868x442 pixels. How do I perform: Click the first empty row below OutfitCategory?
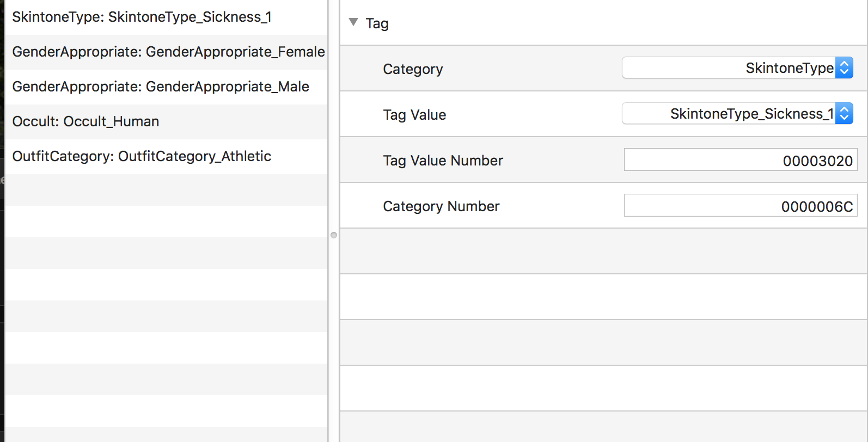[x=166, y=190]
